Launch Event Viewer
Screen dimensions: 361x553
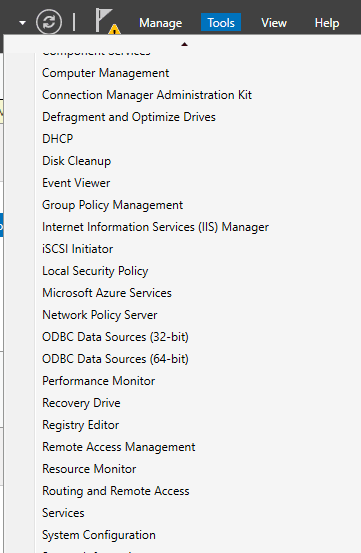[76, 183]
